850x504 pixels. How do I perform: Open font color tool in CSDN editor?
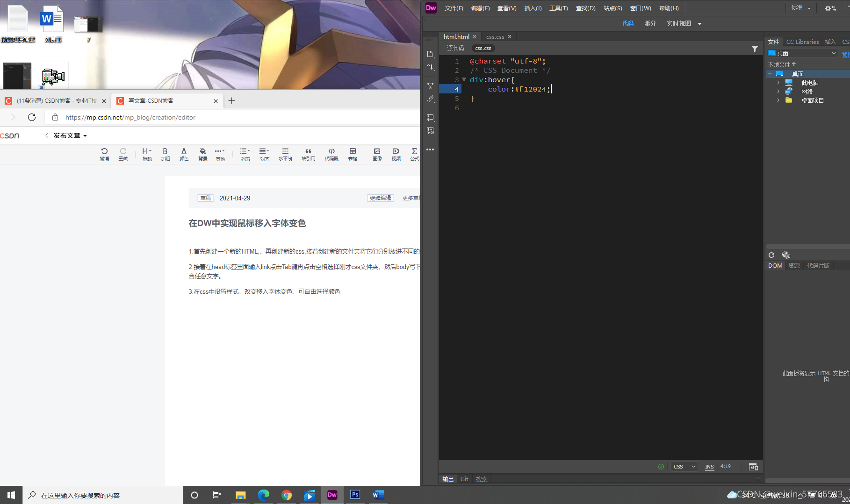[x=184, y=154]
